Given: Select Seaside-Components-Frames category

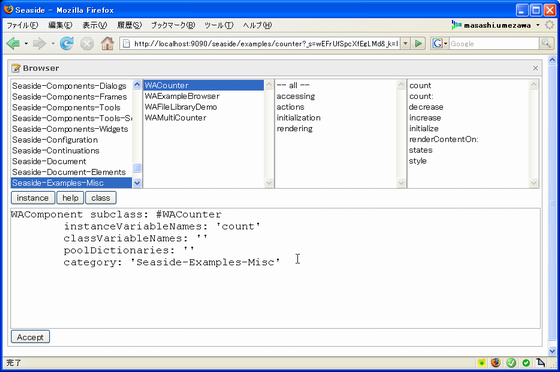Looking at the screenshot, I should click(70, 97).
